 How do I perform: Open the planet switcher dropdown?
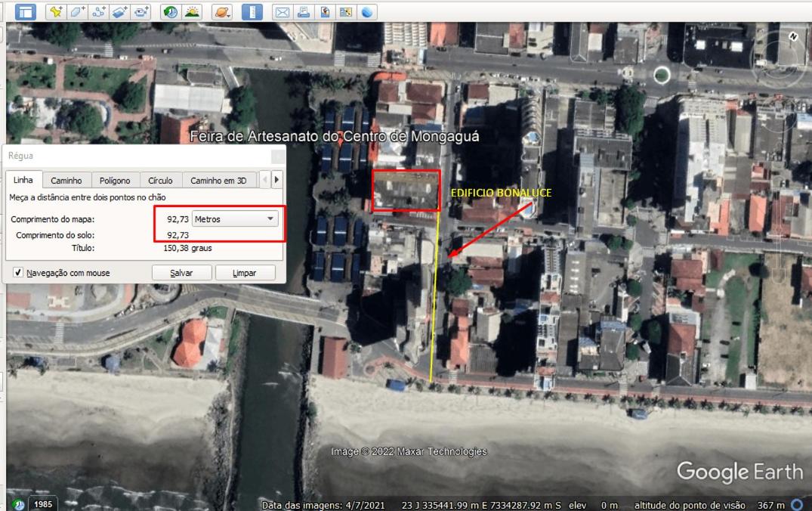point(222,11)
